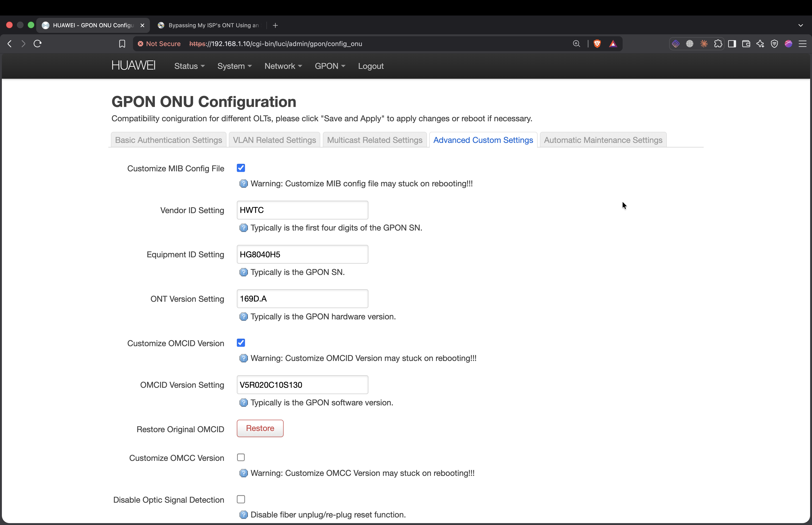Open the profile avatar icon
Viewport: 812px width, 525px height.
(789, 44)
